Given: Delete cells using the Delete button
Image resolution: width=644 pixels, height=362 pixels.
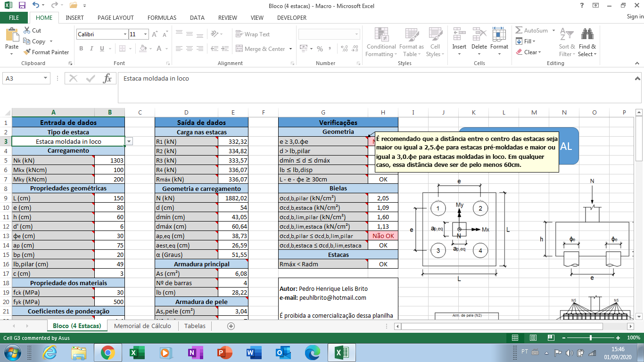Looking at the screenshot, I should click(x=479, y=41).
